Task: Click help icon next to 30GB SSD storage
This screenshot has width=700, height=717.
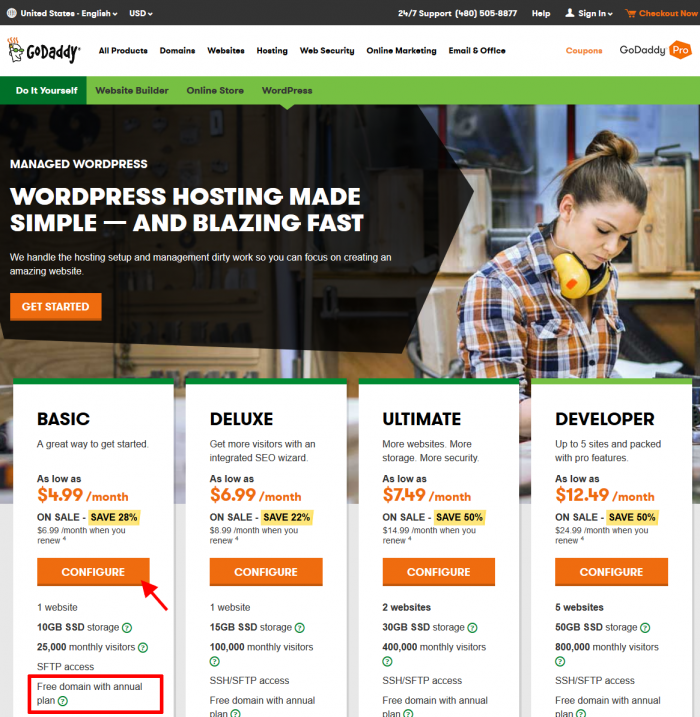Action: (472, 628)
